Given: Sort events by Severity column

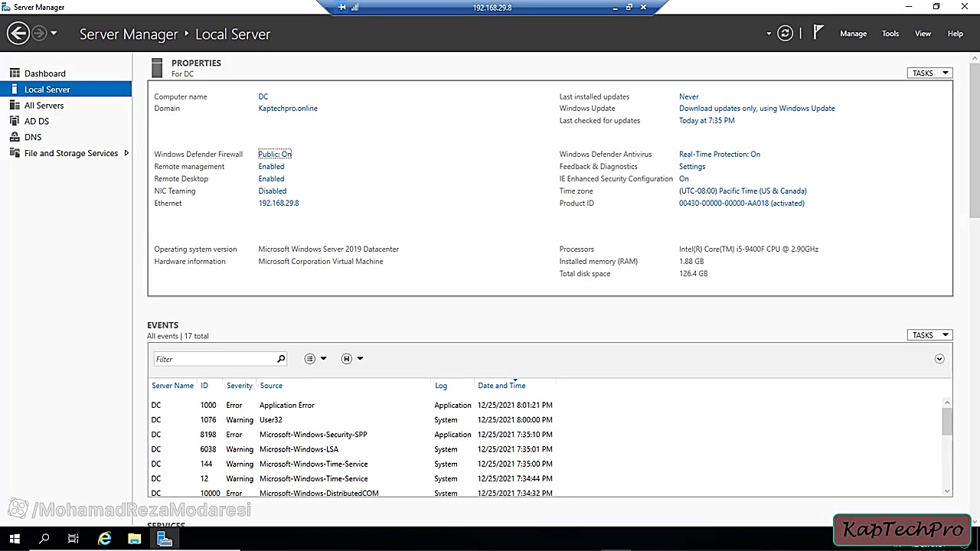Looking at the screenshot, I should [x=240, y=386].
